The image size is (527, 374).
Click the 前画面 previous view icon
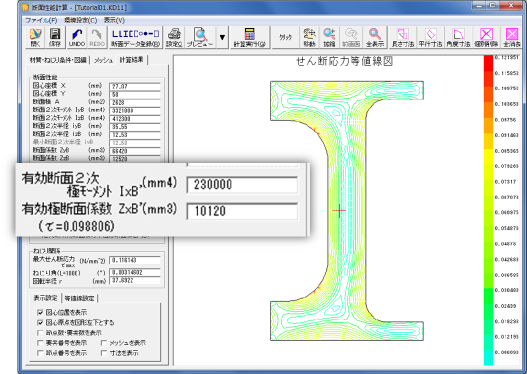click(x=351, y=37)
